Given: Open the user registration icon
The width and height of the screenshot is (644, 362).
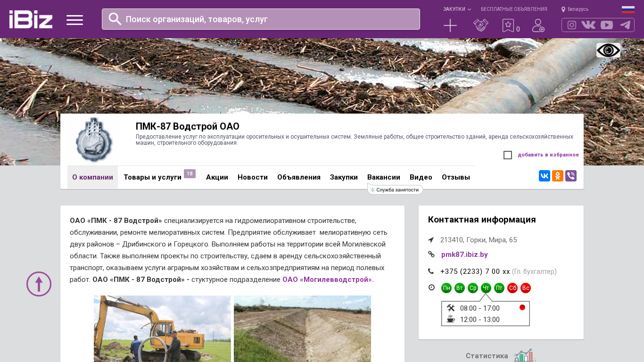Looking at the screenshot, I should tap(538, 25).
